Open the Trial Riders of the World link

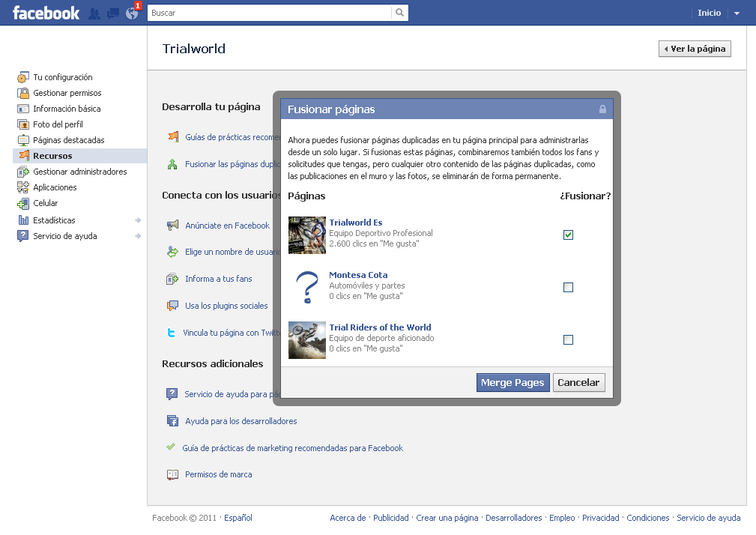click(x=380, y=327)
